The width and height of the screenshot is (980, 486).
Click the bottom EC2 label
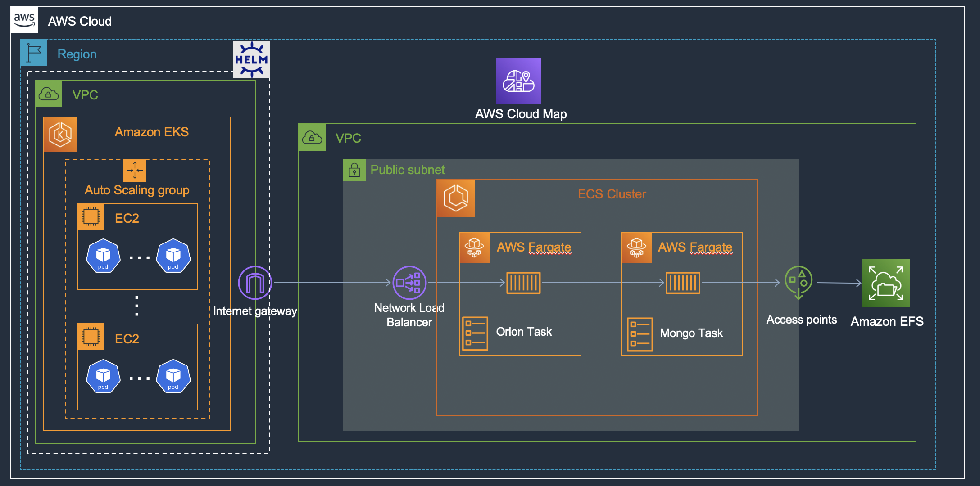(x=127, y=339)
